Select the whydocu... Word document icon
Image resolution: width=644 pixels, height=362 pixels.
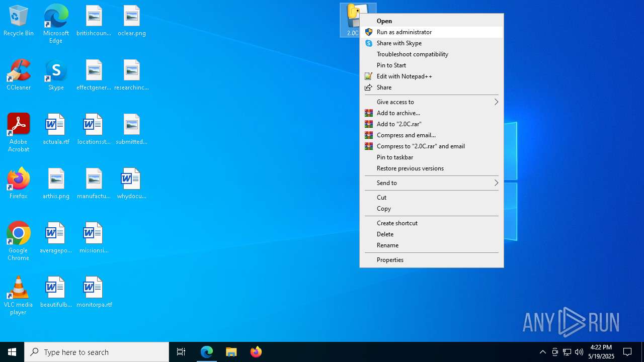click(x=131, y=184)
